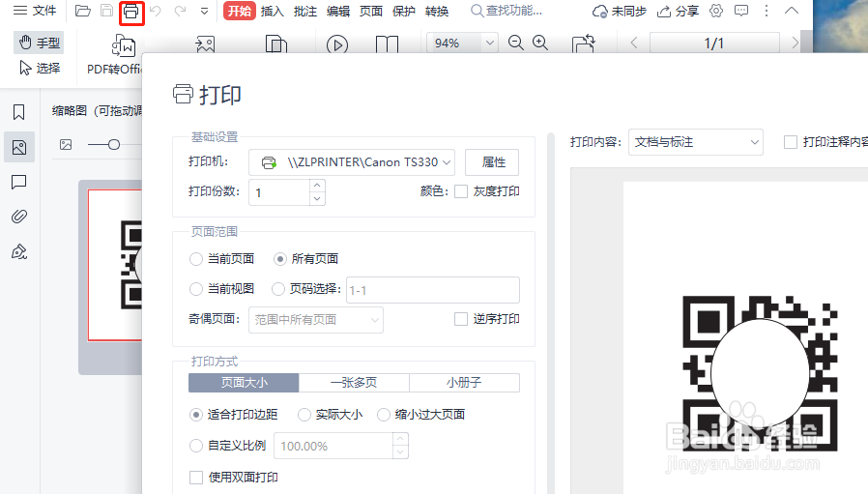Select the 手型 hand tool
Image resolution: width=868 pixels, height=494 pixels.
[39, 43]
